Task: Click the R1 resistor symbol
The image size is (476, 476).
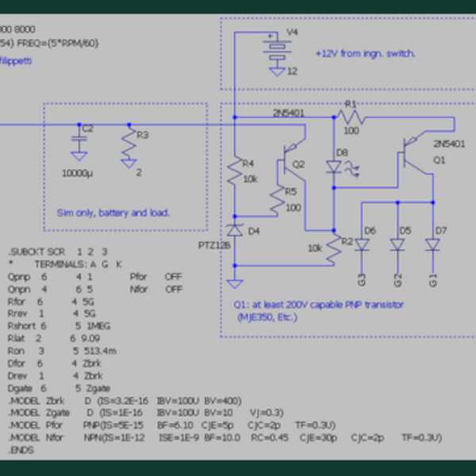Action: (x=351, y=117)
